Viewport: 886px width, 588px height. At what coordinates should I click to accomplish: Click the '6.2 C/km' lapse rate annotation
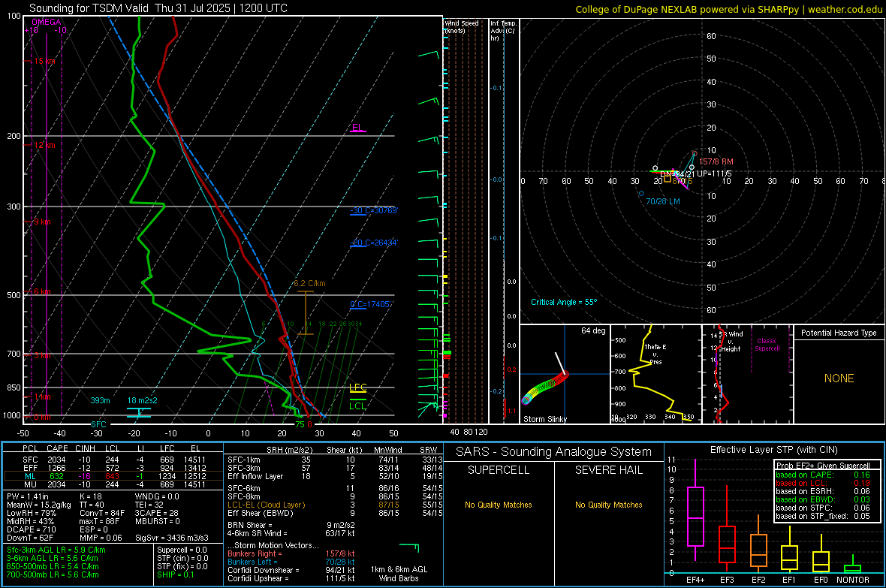[x=309, y=283]
